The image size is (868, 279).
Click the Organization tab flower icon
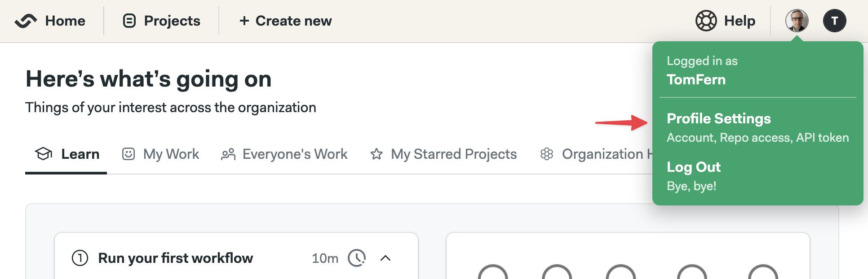547,154
